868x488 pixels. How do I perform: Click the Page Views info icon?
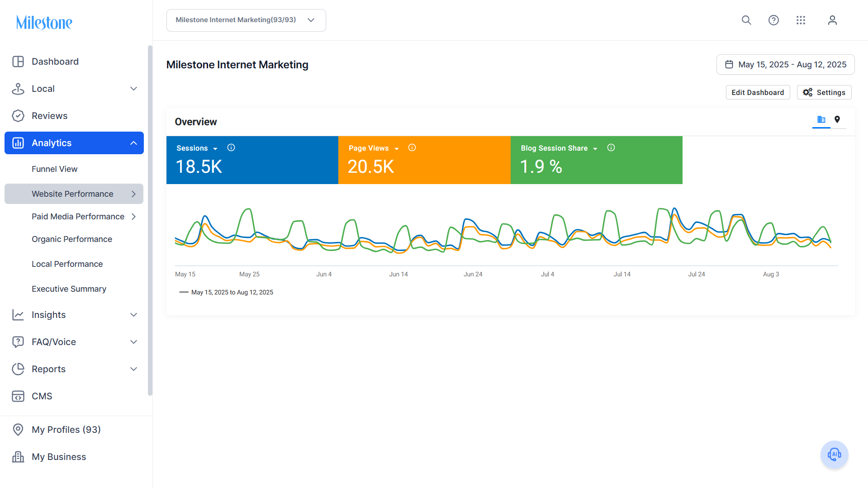412,148
